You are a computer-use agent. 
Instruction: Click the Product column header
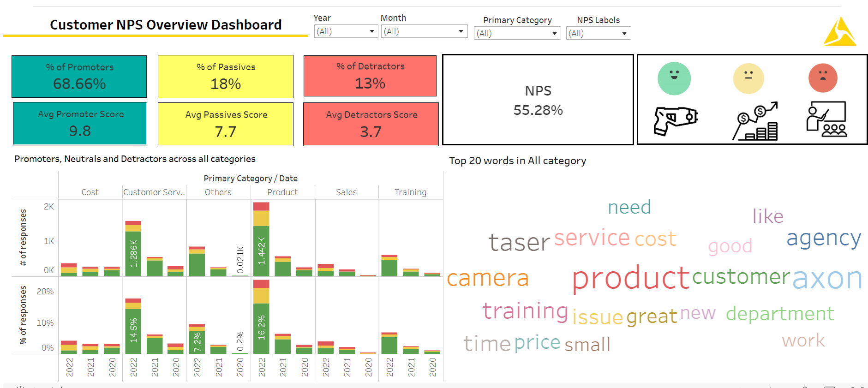coord(282,192)
